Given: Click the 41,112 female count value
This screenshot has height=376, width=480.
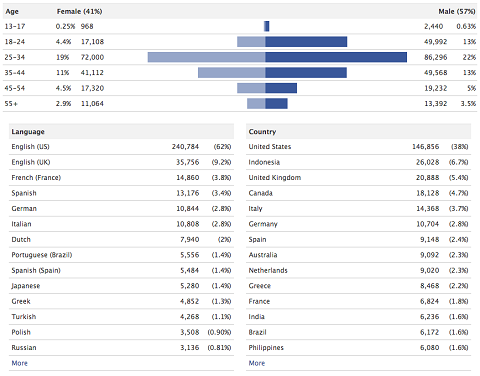Looking at the screenshot, I should [92, 73].
